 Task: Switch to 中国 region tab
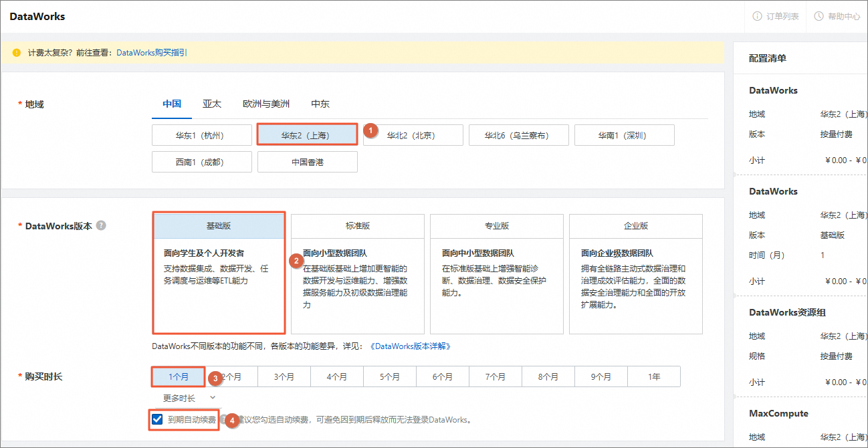pyautogui.click(x=172, y=104)
